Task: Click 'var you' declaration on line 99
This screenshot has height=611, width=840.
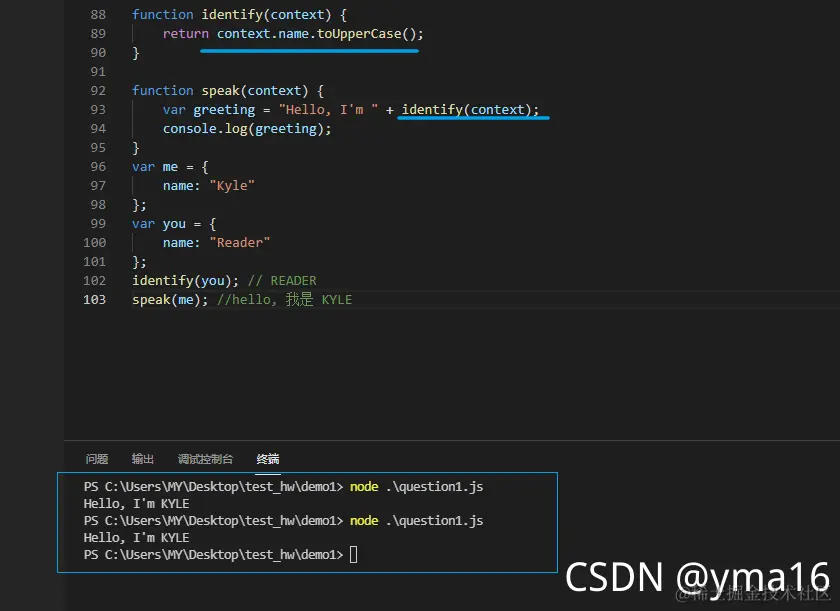Action: (x=159, y=224)
